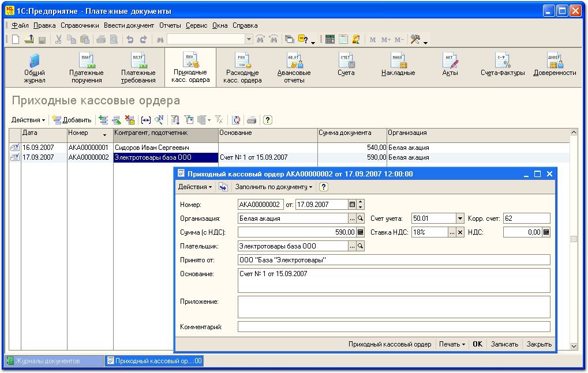Click calendar icon next to date 17.09.2007
This screenshot has width=588, height=373.
pyautogui.click(x=352, y=204)
